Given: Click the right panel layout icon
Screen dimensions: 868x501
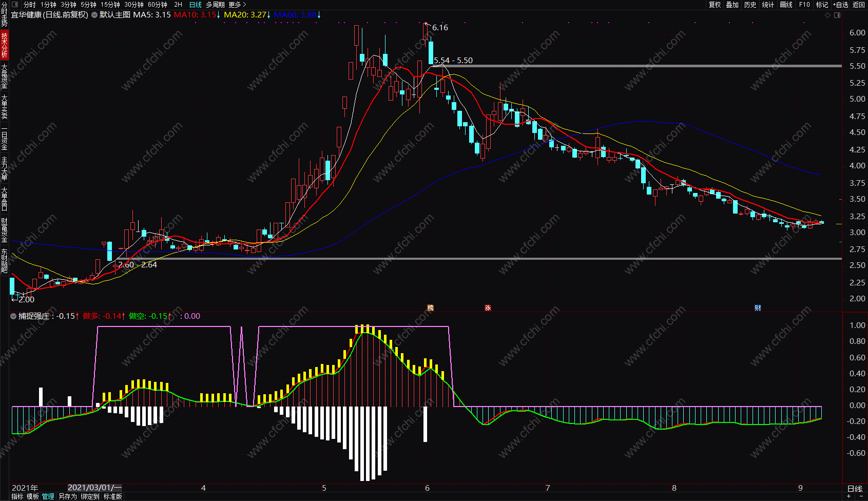Looking at the screenshot, I should coord(837,15).
